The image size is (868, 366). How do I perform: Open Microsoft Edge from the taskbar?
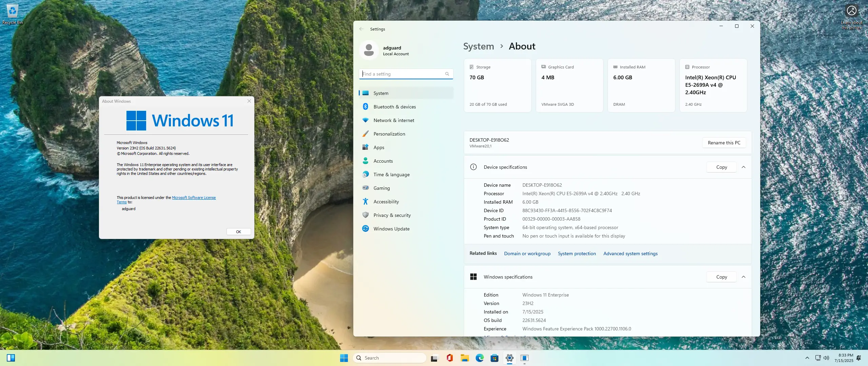[x=479, y=358]
